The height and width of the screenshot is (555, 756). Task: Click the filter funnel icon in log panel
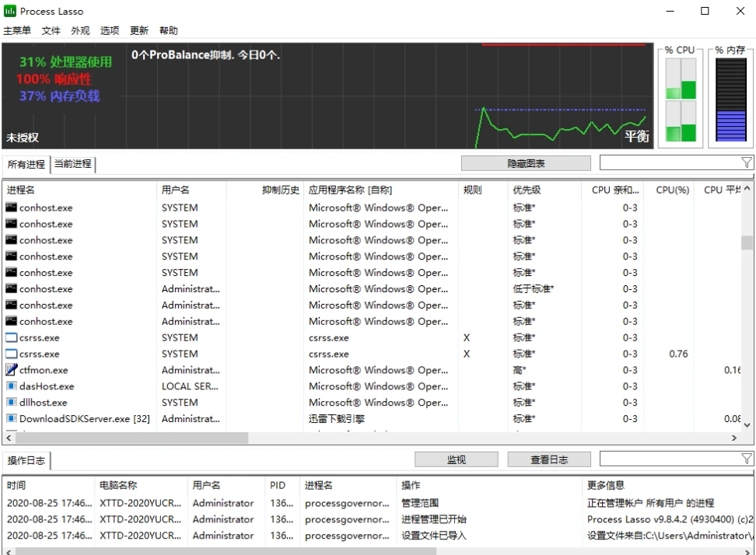[747, 459]
